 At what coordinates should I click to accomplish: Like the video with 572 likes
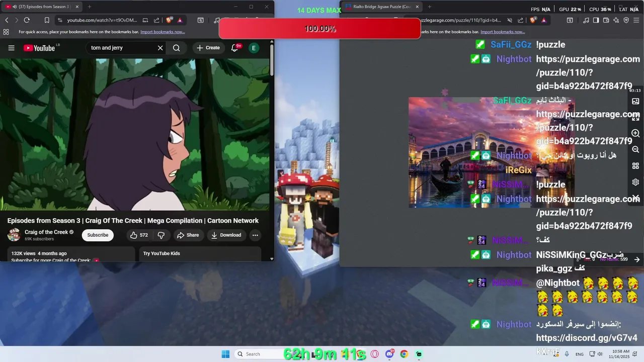pos(138,235)
